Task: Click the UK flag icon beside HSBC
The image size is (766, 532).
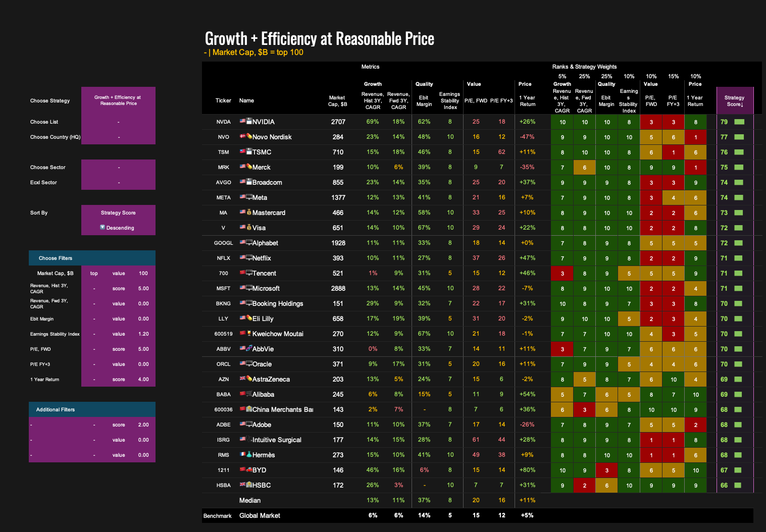Action: 242,485
